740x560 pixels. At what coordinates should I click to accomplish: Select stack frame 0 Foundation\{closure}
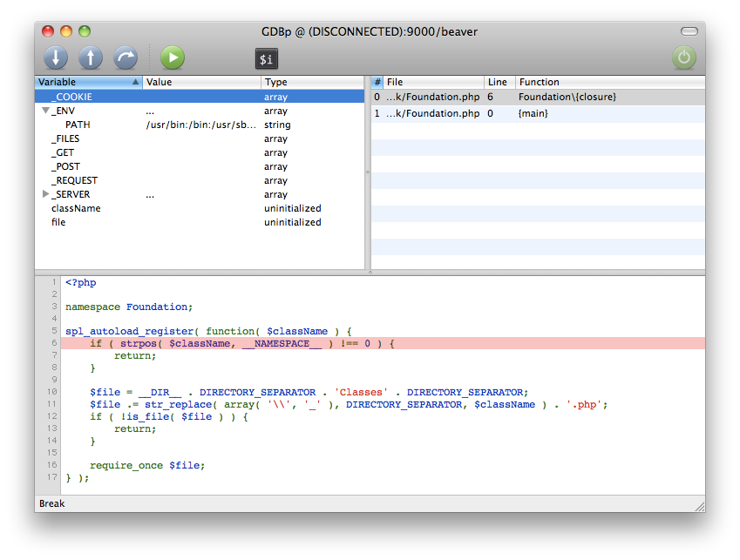(538, 98)
